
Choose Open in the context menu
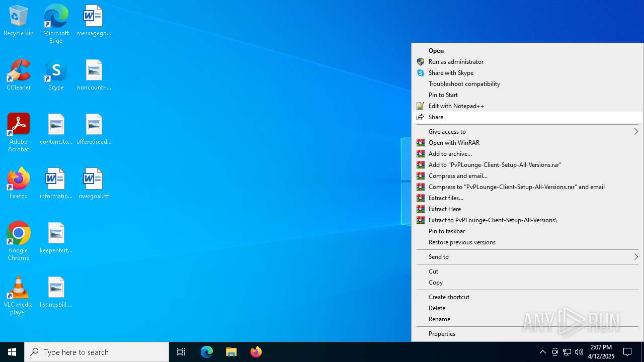(x=527, y=50)
